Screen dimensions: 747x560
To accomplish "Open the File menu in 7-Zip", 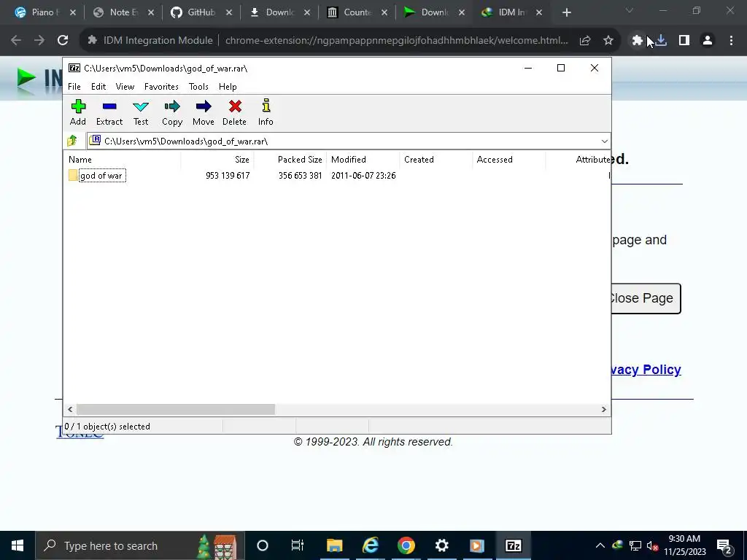I will pos(74,87).
